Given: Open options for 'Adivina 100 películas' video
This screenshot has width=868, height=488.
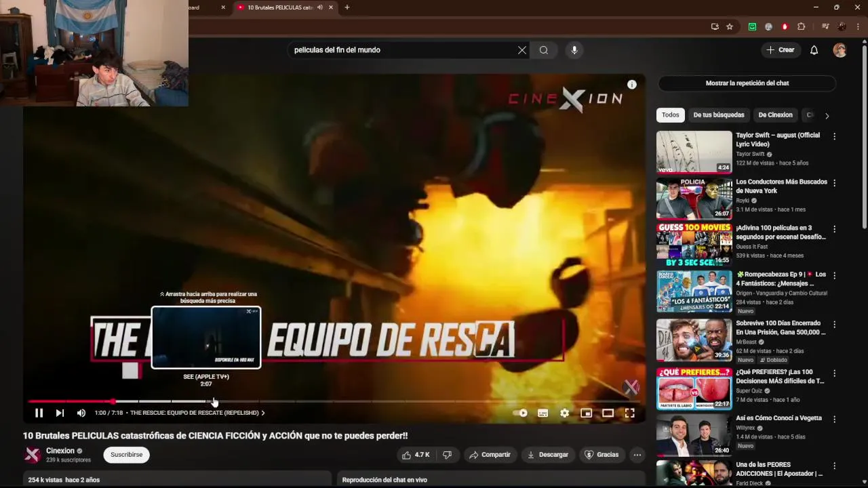Looking at the screenshot, I should pos(834,229).
